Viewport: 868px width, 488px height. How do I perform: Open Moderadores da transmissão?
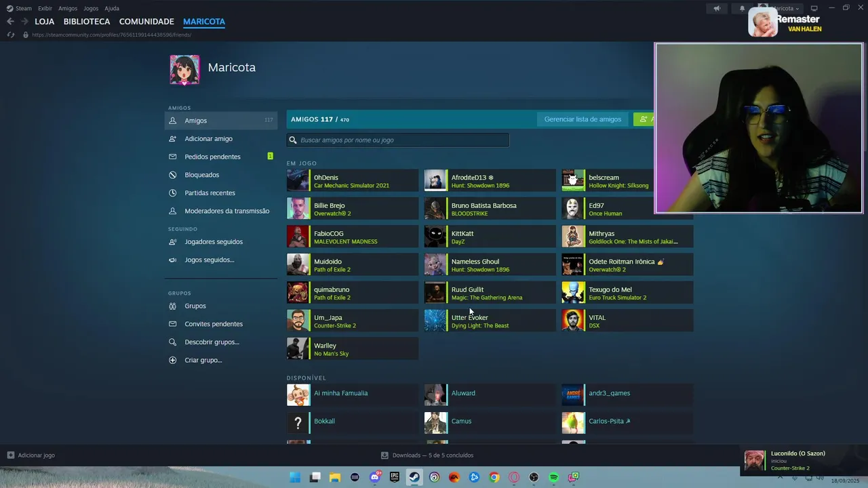[x=221, y=211]
